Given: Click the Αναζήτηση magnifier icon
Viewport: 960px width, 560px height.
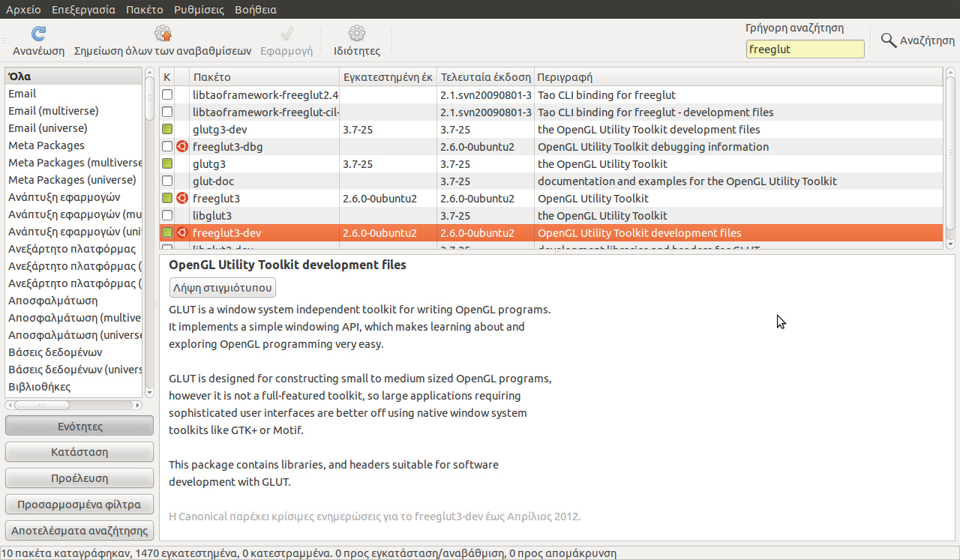Looking at the screenshot, I should [889, 40].
